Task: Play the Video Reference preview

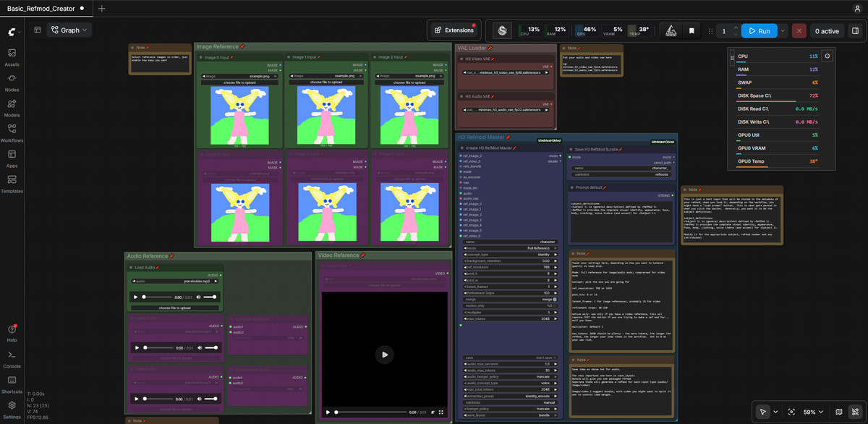Action: pos(385,354)
